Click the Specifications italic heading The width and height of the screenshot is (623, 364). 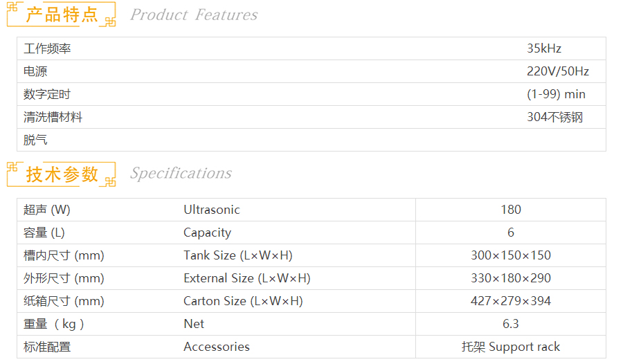pyautogui.click(x=181, y=173)
